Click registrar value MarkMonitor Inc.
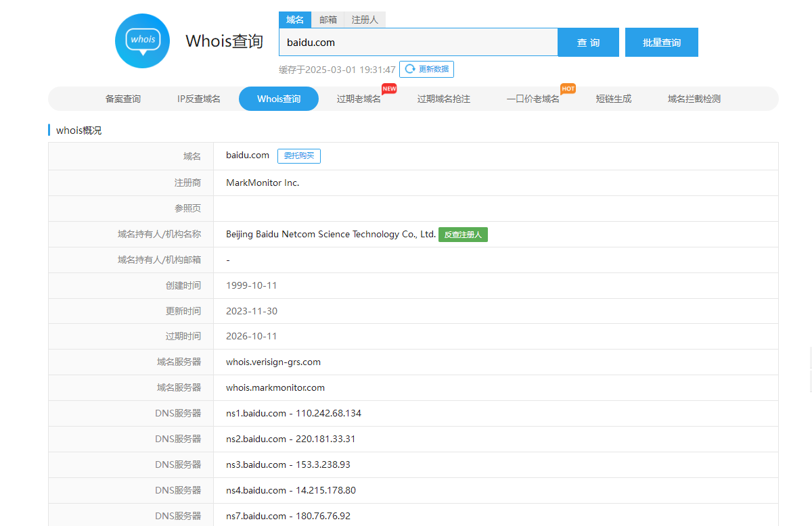The height and width of the screenshot is (526, 812). pos(263,183)
